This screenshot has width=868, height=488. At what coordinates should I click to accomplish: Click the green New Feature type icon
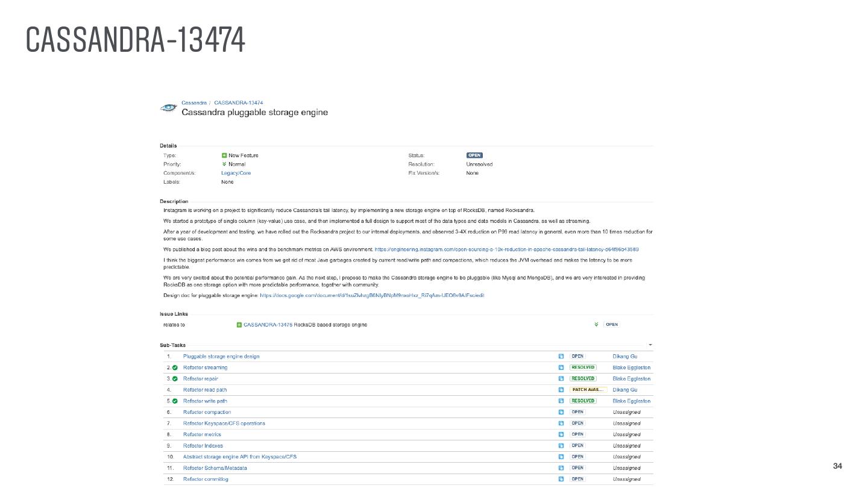(224, 155)
